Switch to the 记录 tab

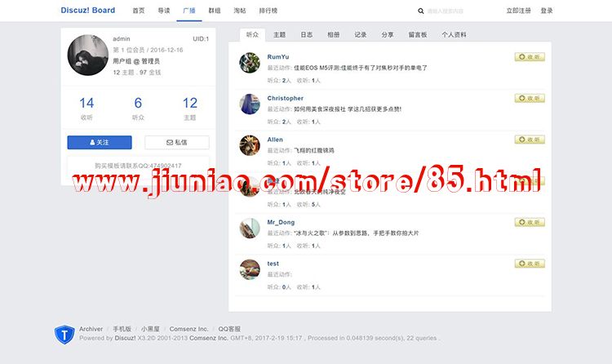point(360,35)
